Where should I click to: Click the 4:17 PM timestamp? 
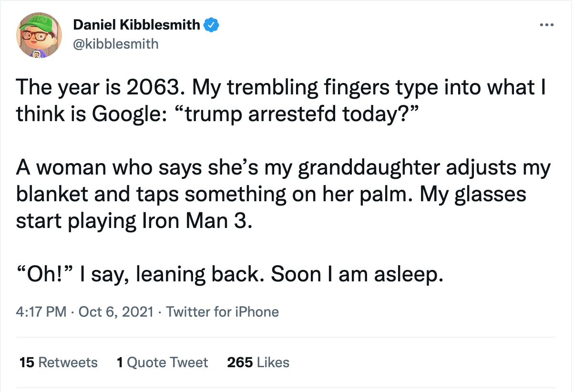click(41, 312)
